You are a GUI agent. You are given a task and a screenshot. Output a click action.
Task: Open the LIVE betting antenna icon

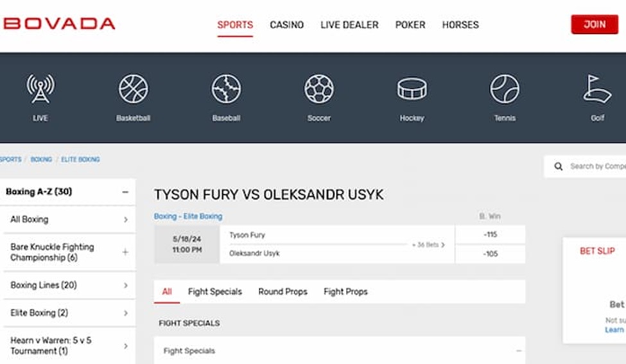tap(40, 89)
